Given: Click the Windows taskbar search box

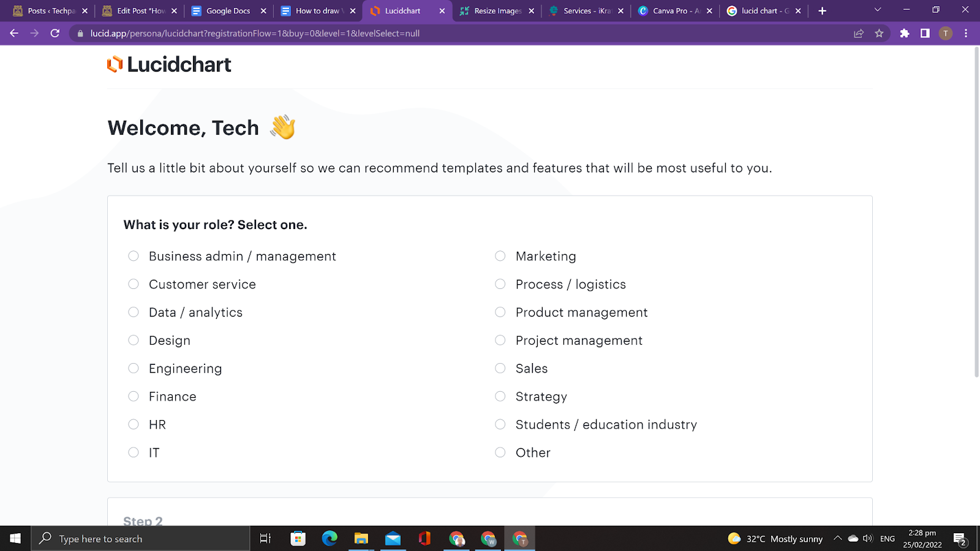Looking at the screenshot, I should click(141, 538).
